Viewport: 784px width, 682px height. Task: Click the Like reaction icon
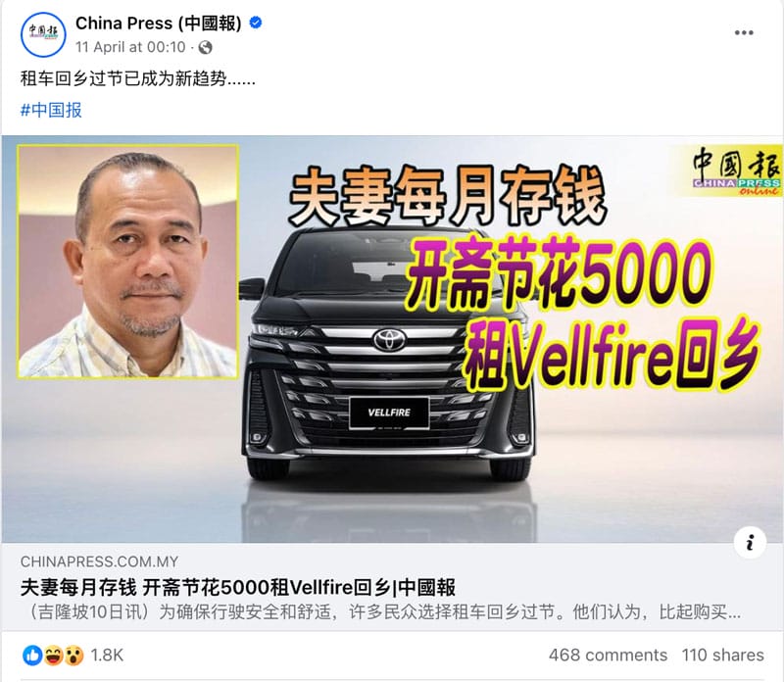point(32,655)
